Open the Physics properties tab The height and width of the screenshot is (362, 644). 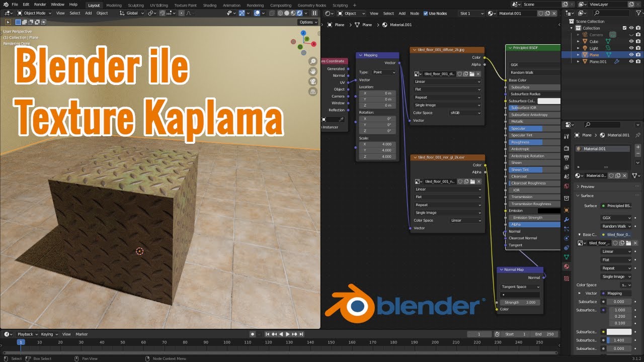[567, 238]
